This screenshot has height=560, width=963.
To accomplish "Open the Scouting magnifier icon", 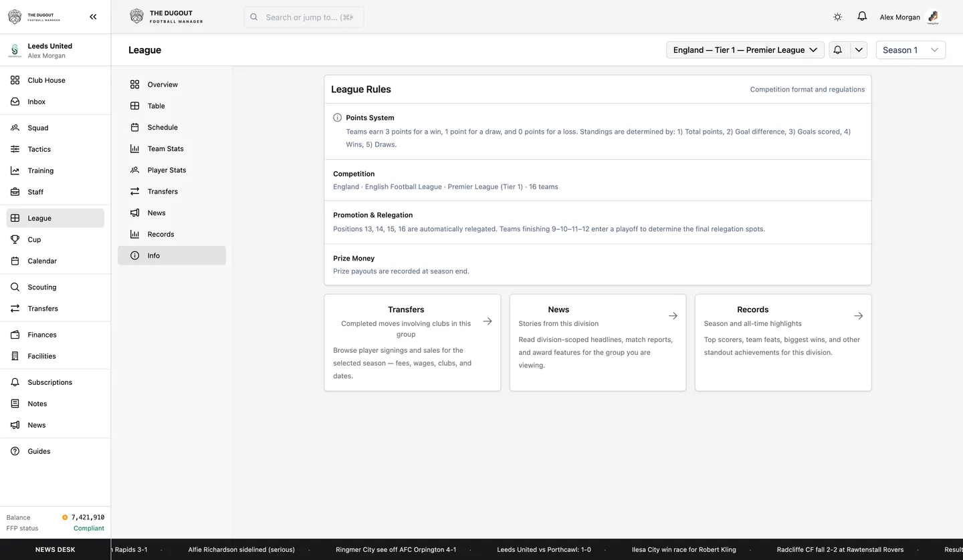I will tap(15, 287).
